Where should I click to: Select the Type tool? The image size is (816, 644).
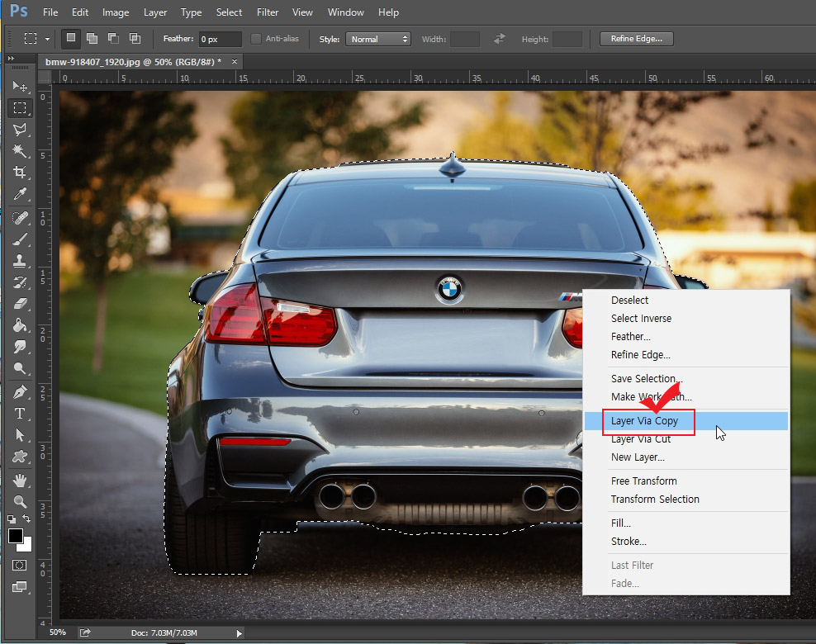pyautogui.click(x=20, y=413)
